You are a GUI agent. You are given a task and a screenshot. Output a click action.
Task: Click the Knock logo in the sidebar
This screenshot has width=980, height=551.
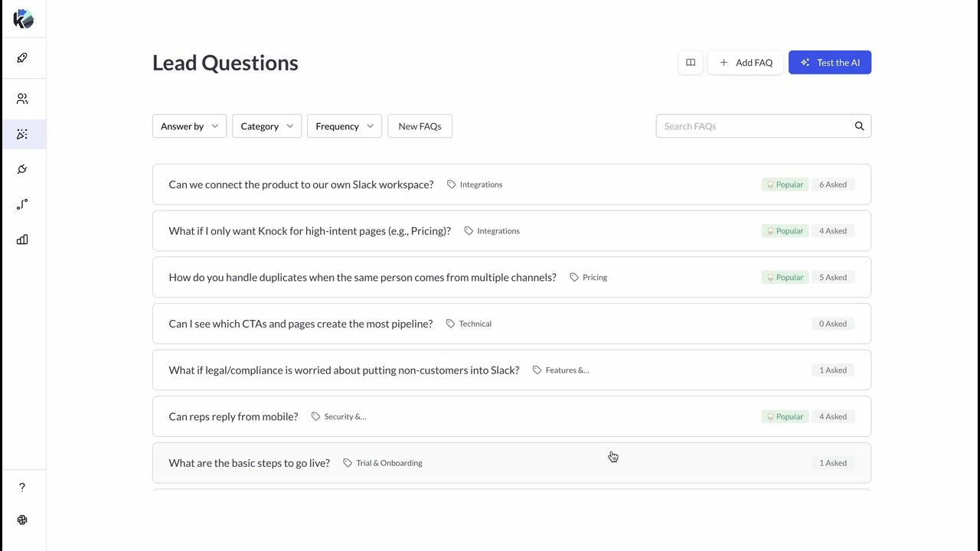click(x=23, y=19)
